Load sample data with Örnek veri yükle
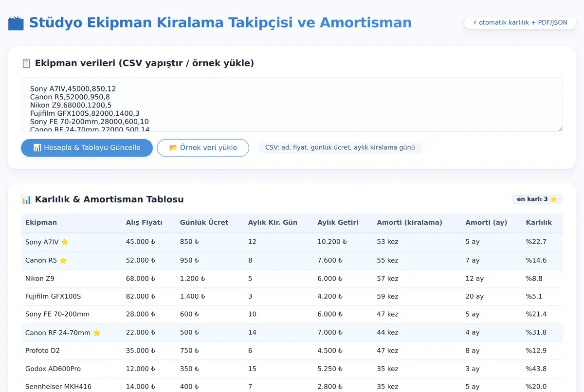 203,148
